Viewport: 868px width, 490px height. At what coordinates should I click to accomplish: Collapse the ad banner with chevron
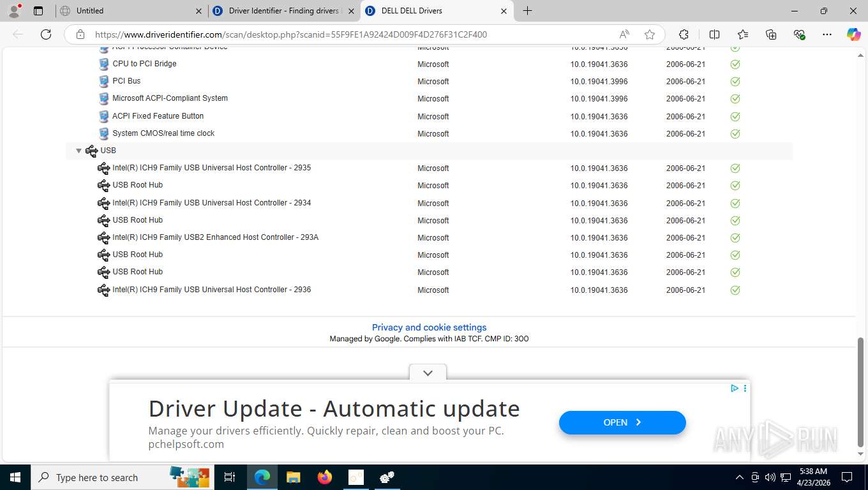pos(428,373)
